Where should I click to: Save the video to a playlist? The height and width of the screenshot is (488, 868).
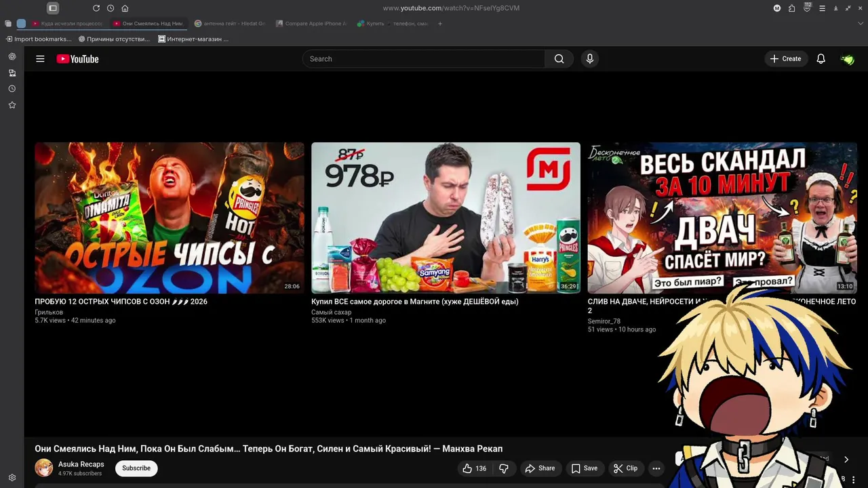(x=584, y=468)
